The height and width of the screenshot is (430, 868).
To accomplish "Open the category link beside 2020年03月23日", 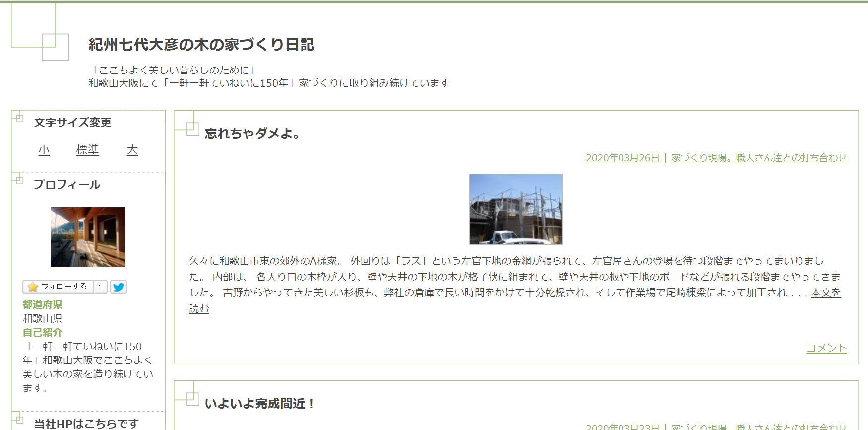I will click(758, 427).
